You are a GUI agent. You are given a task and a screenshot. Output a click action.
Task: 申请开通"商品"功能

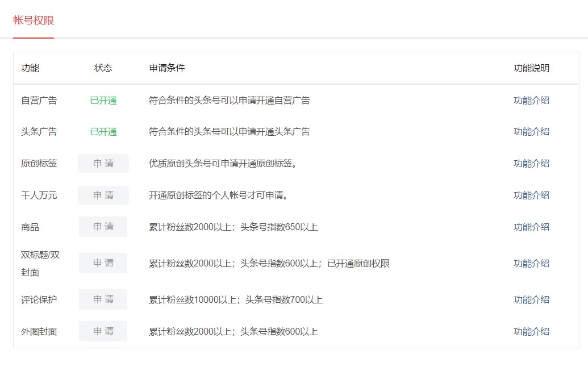coord(103,227)
